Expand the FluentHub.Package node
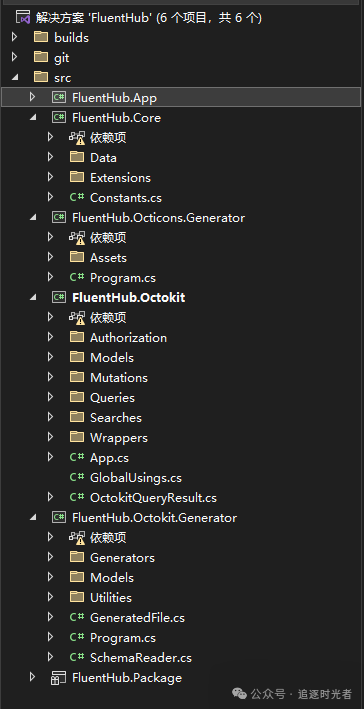This screenshot has height=709, width=364. point(32,677)
